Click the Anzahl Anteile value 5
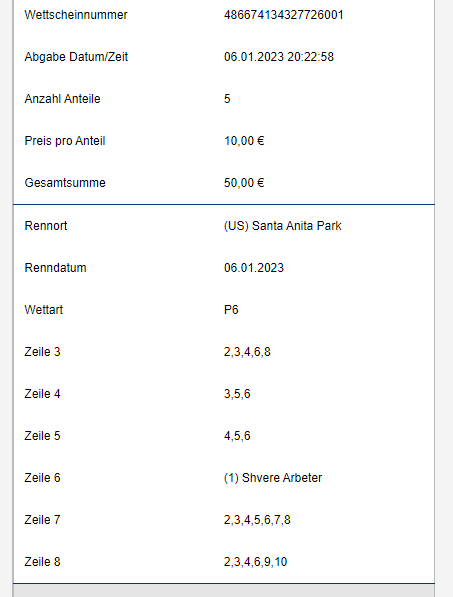This screenshot has height=597, width=453. 227,99
